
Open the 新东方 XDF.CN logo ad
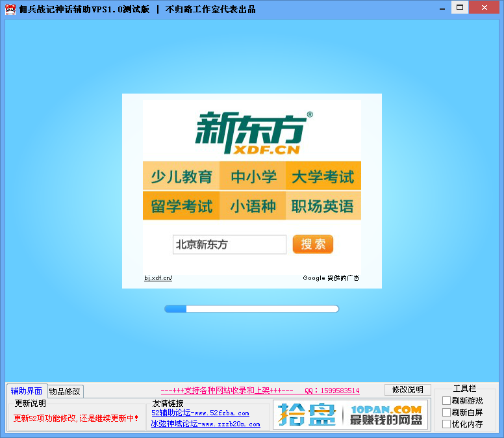click(x=253, y=133)
